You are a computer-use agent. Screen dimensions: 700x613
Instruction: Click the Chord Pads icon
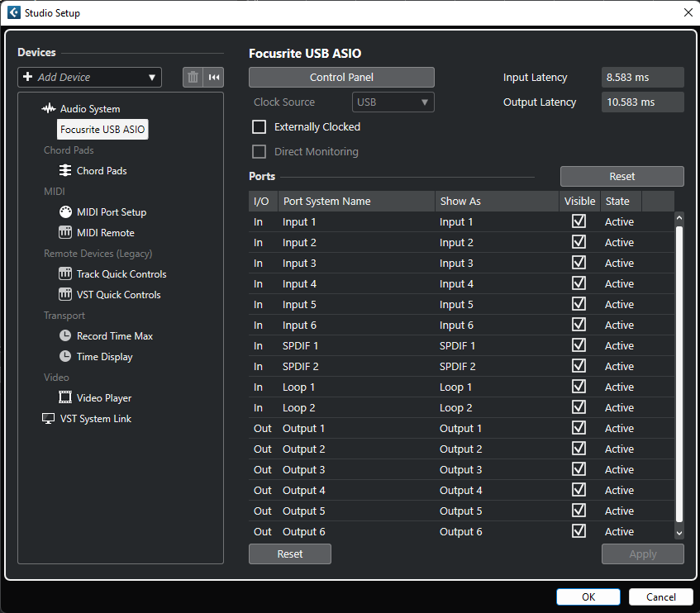[65, 170]
